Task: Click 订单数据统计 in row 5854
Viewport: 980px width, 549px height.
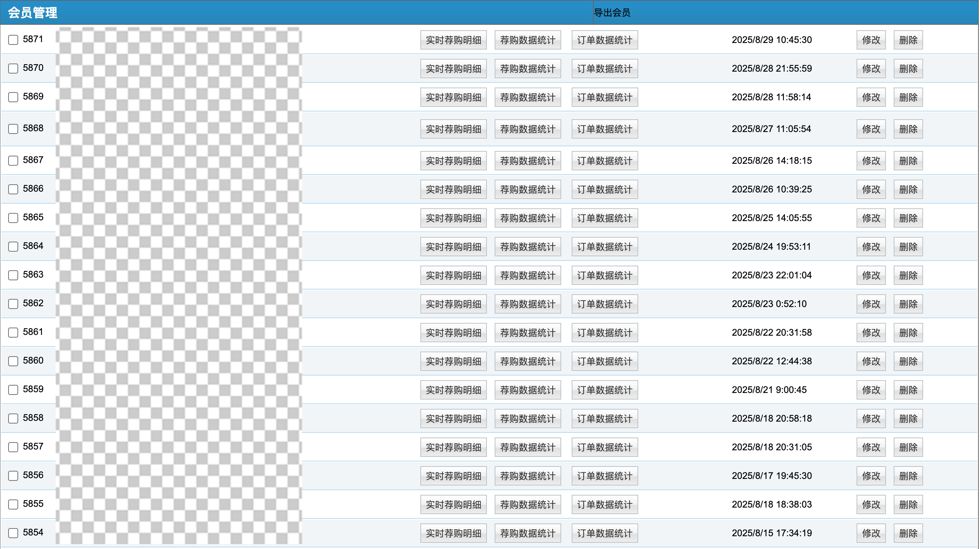Action: click(605, 533)
